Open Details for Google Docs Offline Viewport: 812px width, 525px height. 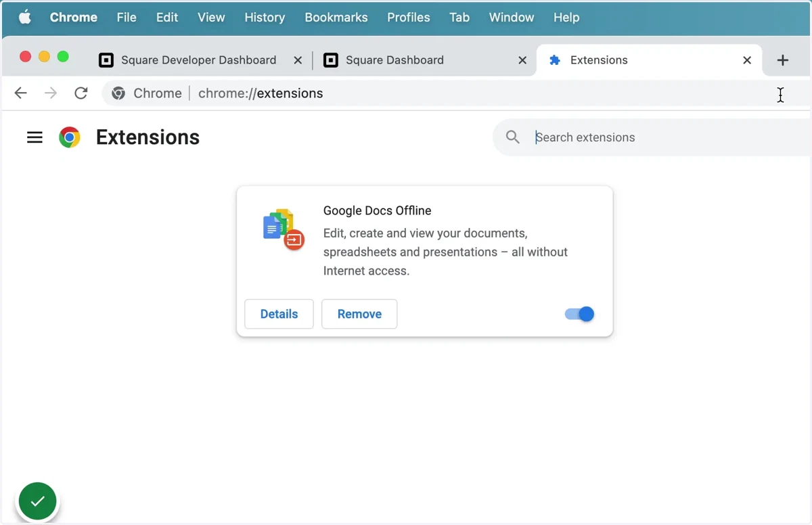(x=279, y=314)
